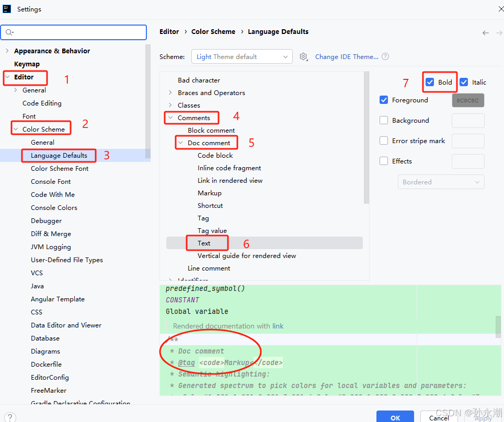Screen dimensions: 504x422
Task: Select Vertical guide for rendered view
Action: pos(247,255)
